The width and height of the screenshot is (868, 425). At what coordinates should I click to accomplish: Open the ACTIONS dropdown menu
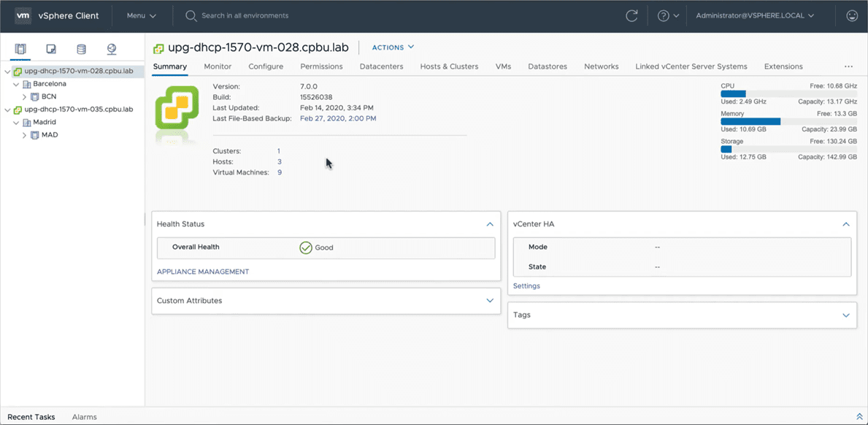pos(393,47)
